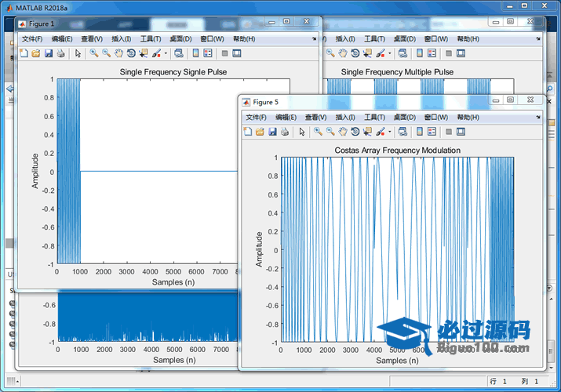Select Rotate 3D in Multiple Pulse figure toolbar

355,53
